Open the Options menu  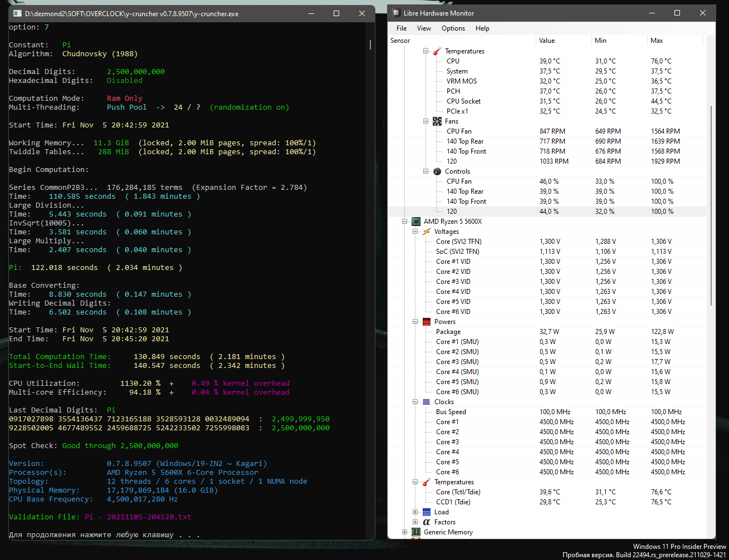click(453, 28)
